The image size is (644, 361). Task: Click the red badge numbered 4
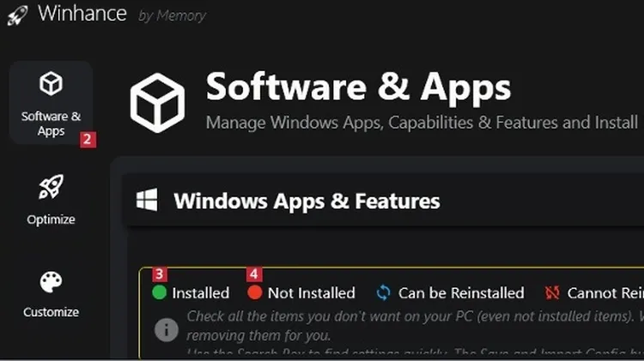(x=254, y=274)
